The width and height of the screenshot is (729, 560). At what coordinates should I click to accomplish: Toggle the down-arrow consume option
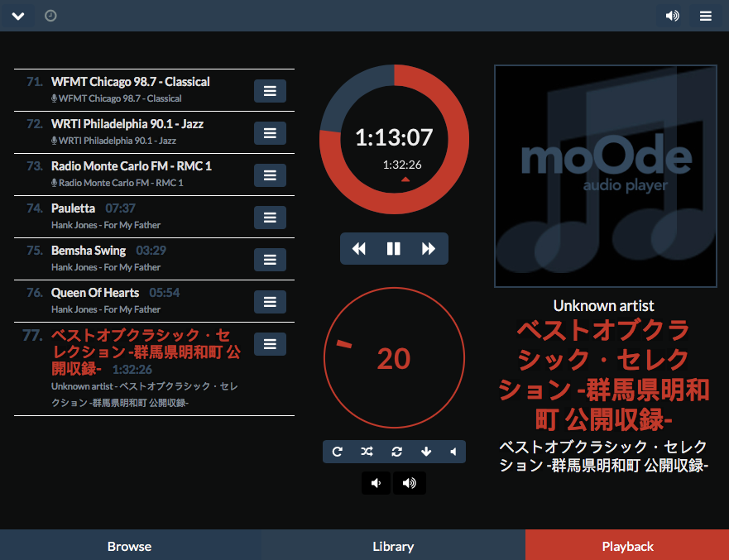426,452
